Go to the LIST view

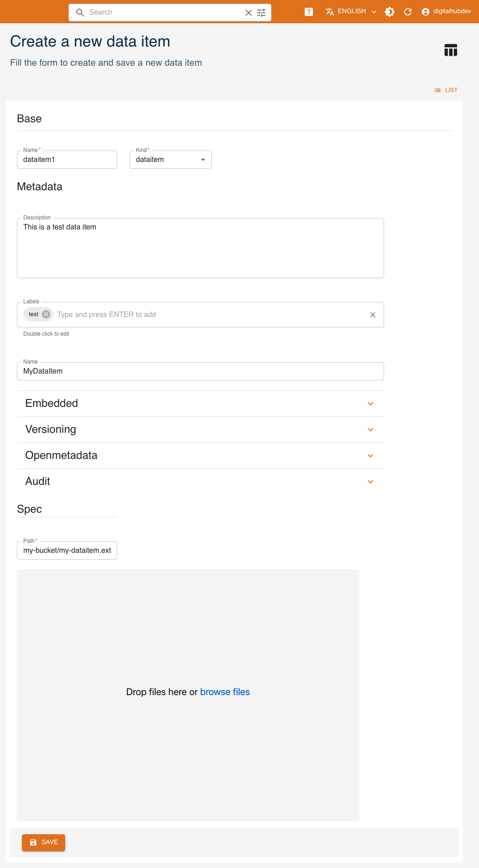[446, 90]
